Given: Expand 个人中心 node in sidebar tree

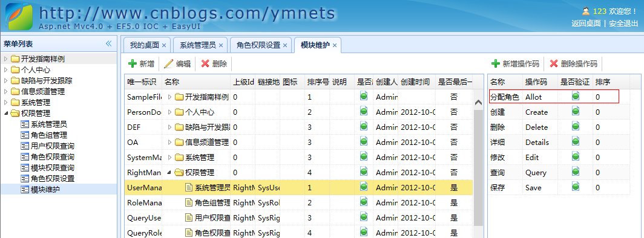Looking at the screenshot, I should point(6,69).
